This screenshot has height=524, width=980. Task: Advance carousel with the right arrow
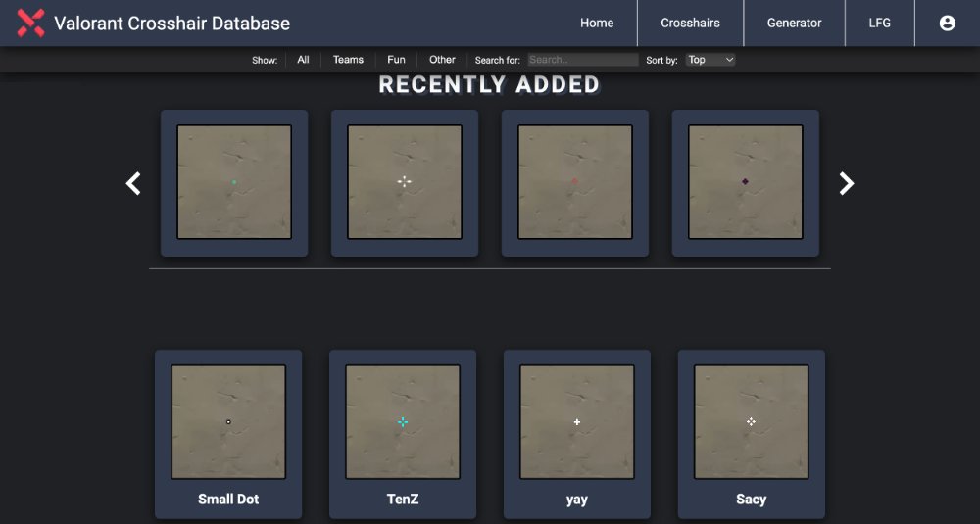click(x=847, y=183)
